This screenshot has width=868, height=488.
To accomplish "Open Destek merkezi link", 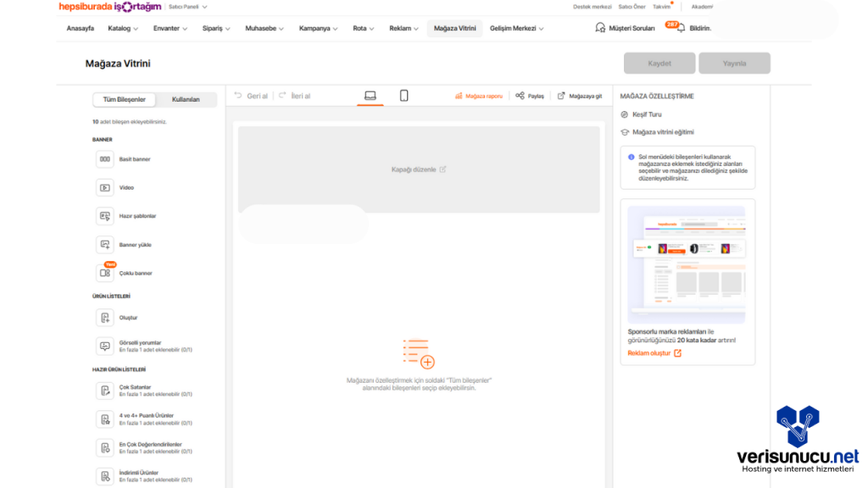I will (x=592, y=7).
